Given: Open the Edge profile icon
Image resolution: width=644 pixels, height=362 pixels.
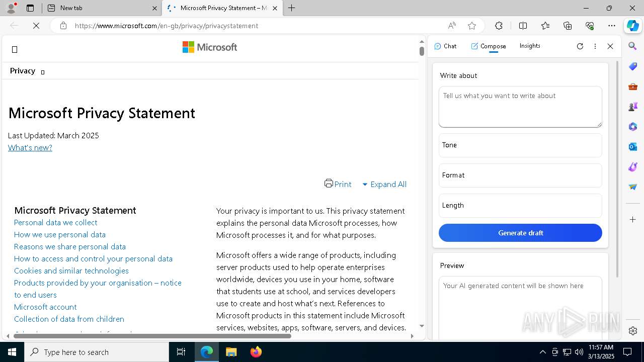Looking at the screenshot, I should (x=11, y=8).
